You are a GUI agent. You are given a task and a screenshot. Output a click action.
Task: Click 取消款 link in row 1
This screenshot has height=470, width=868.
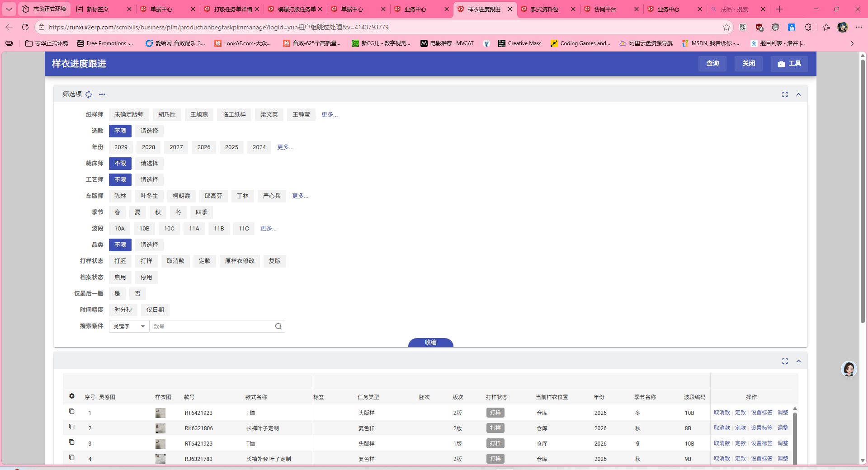pyautogui.click(x=722, y=413)
